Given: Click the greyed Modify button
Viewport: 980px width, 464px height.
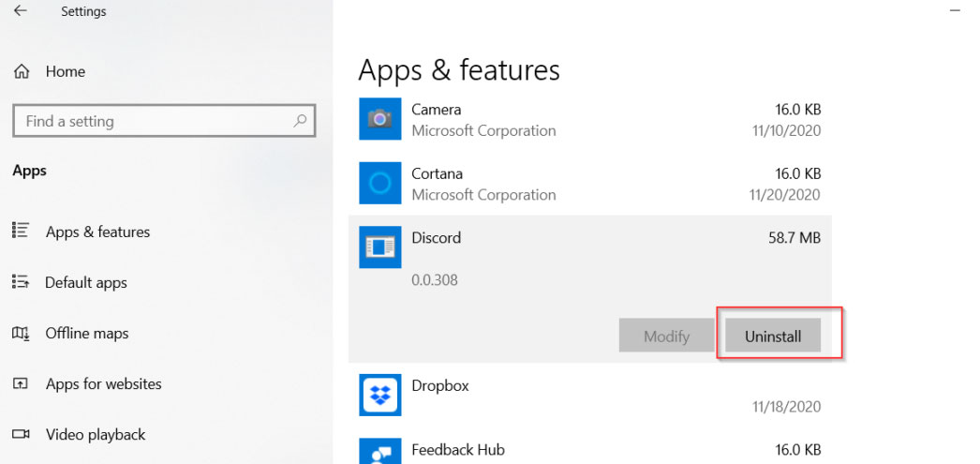Looking at the screenshot, I should pyautogui.click(x=666, y=336).
